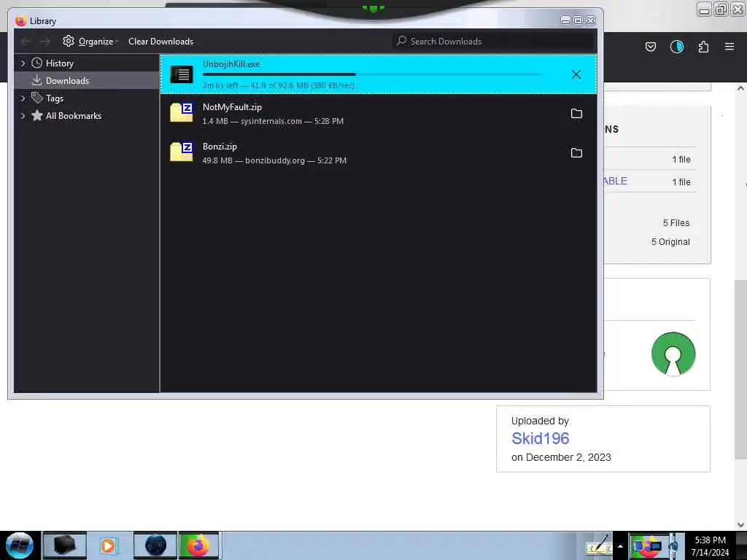Viewport: 747px width, 560px height.
Task: Click the NotMyFault.zip archive icon
Action: click(182, 112)
